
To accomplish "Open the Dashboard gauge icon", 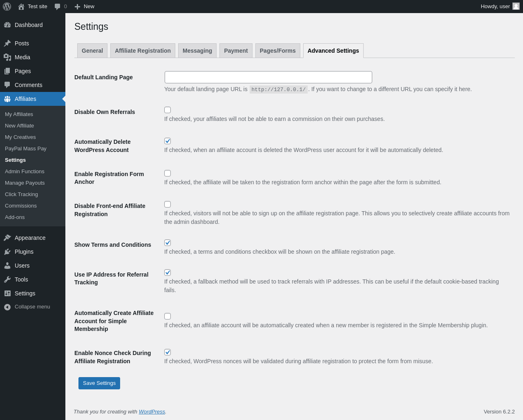I will pyautogui.click(x=7, y=25).
